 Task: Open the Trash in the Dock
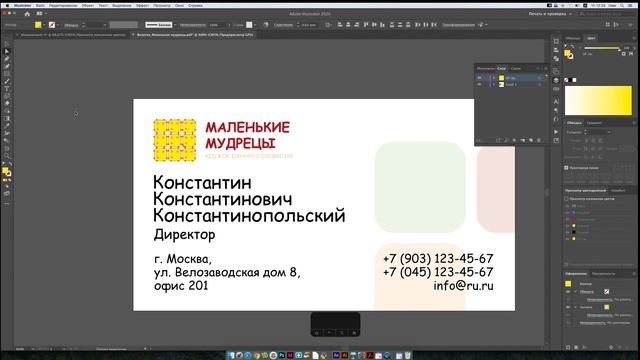point(407,356)
